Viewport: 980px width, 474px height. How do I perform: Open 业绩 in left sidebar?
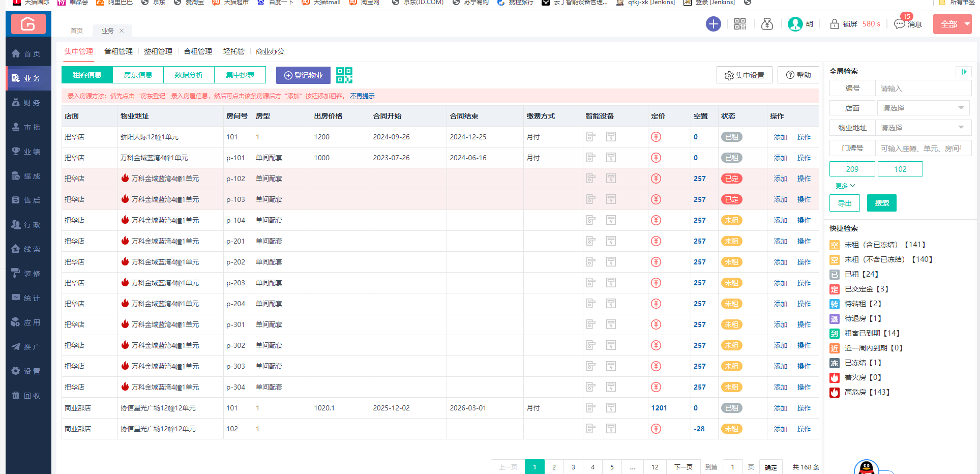pyautogui.click(x=28, y=151)
